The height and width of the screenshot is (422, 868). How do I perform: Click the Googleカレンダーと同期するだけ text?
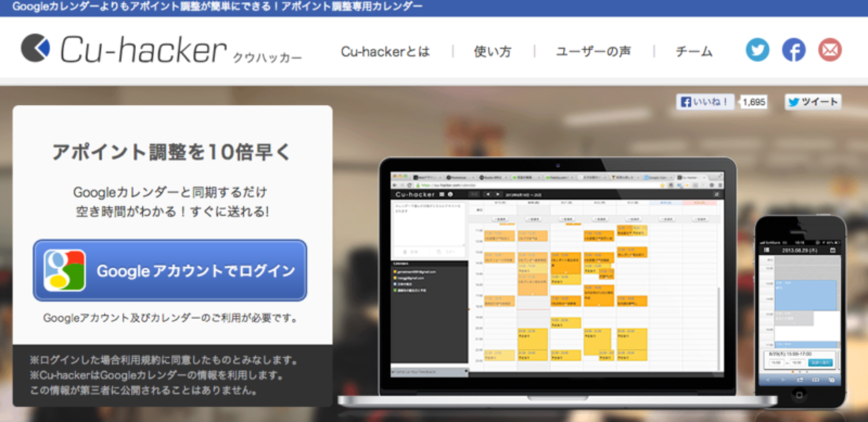tap(171, 192)
